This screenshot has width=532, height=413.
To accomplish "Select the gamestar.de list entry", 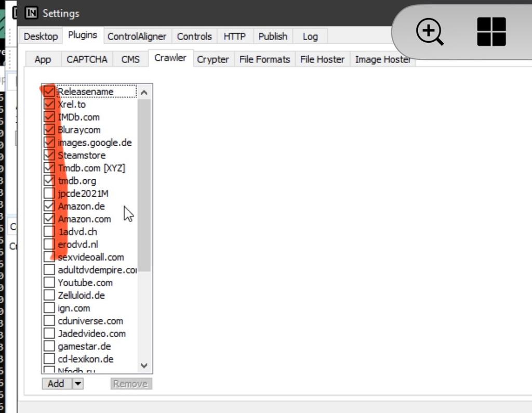I will (84, 346).
